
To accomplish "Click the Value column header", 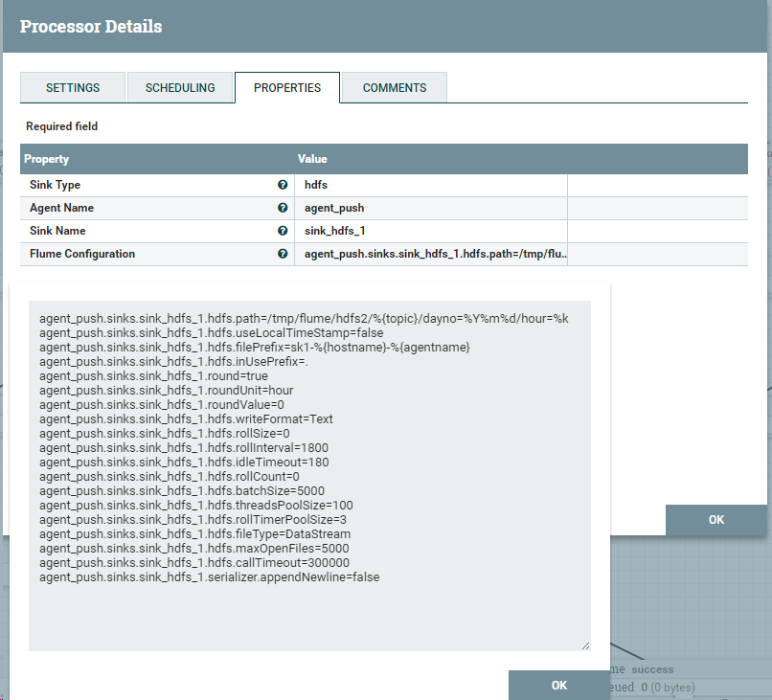I will coord(313,159).
